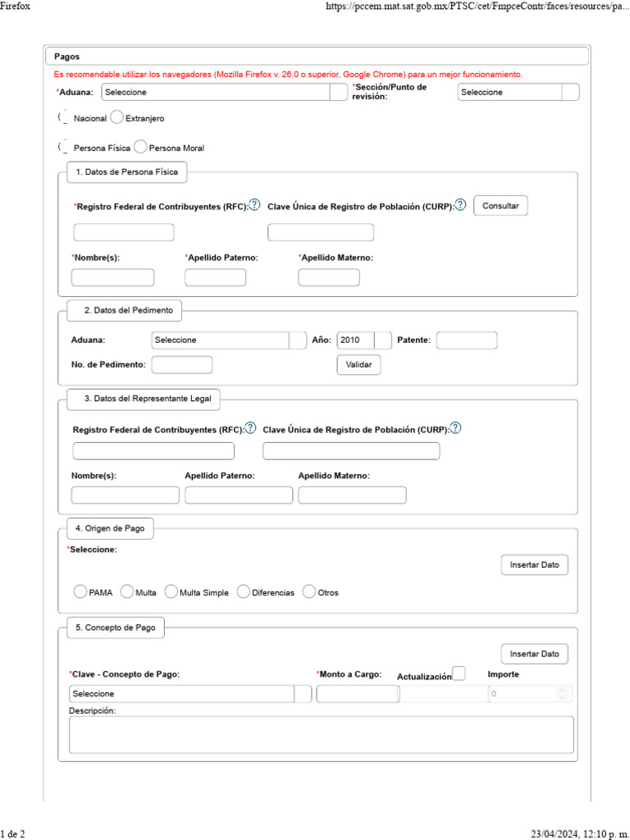630x840 pixels.
Task: Open the Año dropdown showing 2010
Action: [x=382, y=340]
